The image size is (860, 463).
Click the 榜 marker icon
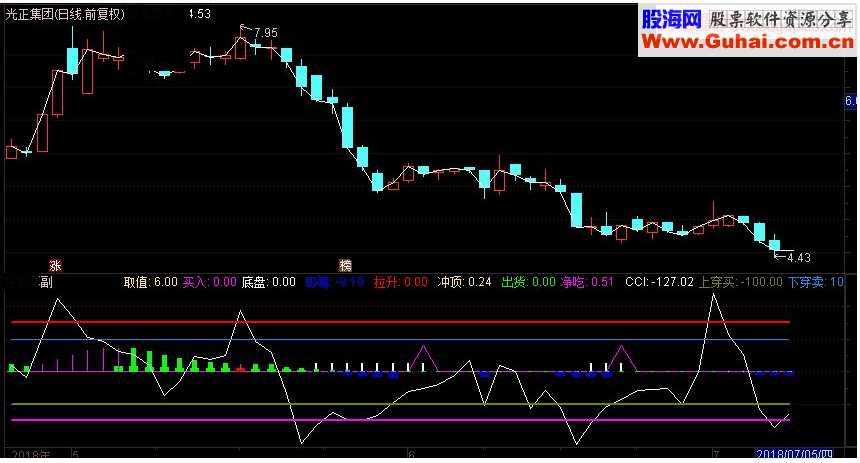point(346,266)
